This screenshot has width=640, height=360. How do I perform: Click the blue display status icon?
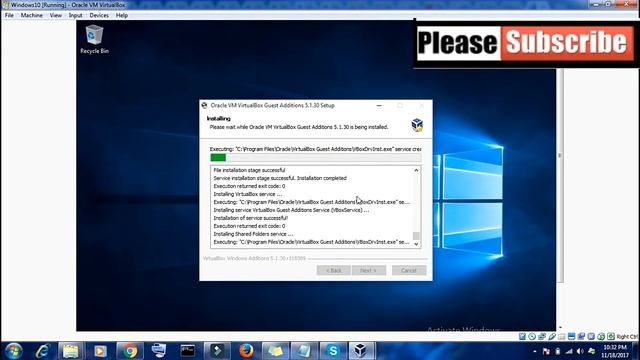(x=571, y=336)
